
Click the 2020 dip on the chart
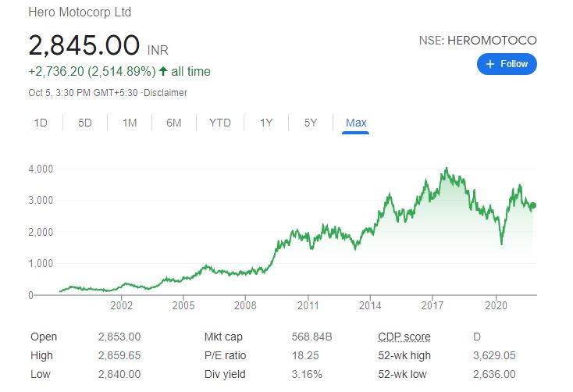tap(501, 244)
